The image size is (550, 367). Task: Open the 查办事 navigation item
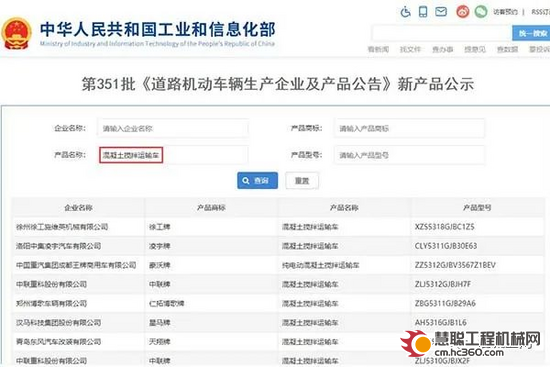443,49
